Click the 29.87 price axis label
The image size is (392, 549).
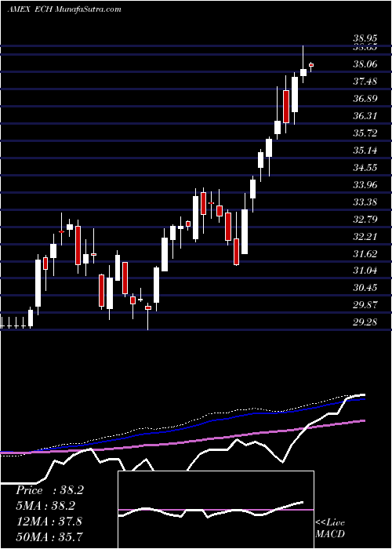click(365, 305)
